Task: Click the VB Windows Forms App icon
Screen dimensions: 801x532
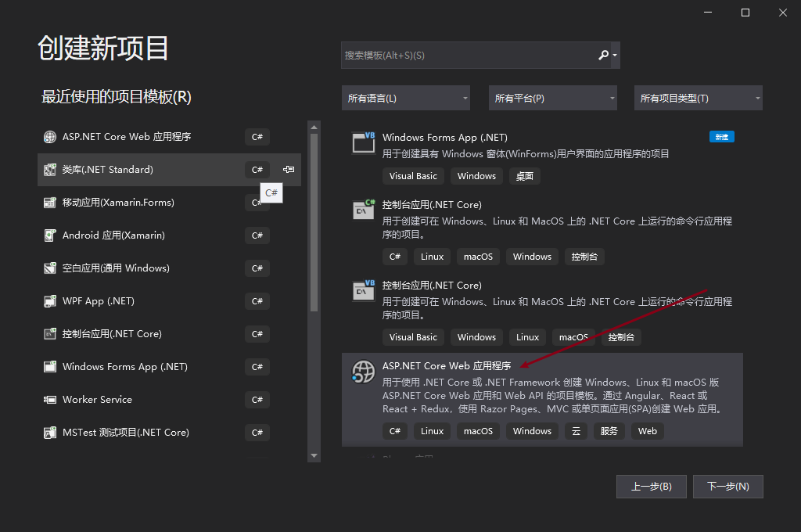Action: 364,142
